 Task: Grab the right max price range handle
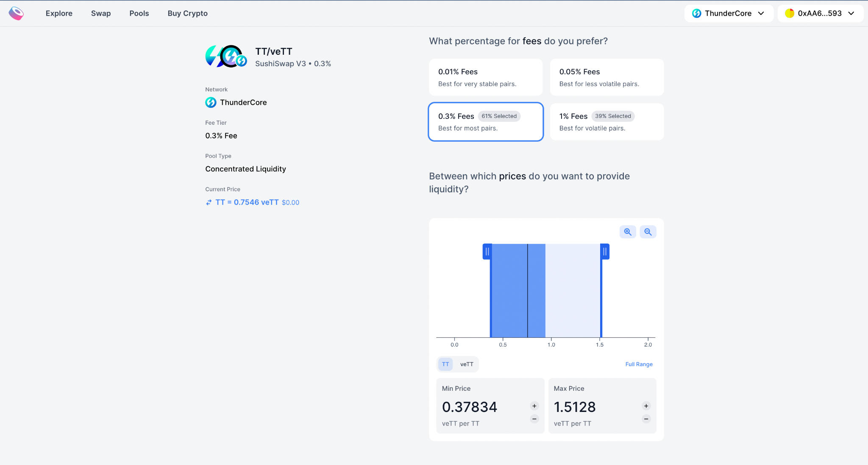tap(605, 252)
